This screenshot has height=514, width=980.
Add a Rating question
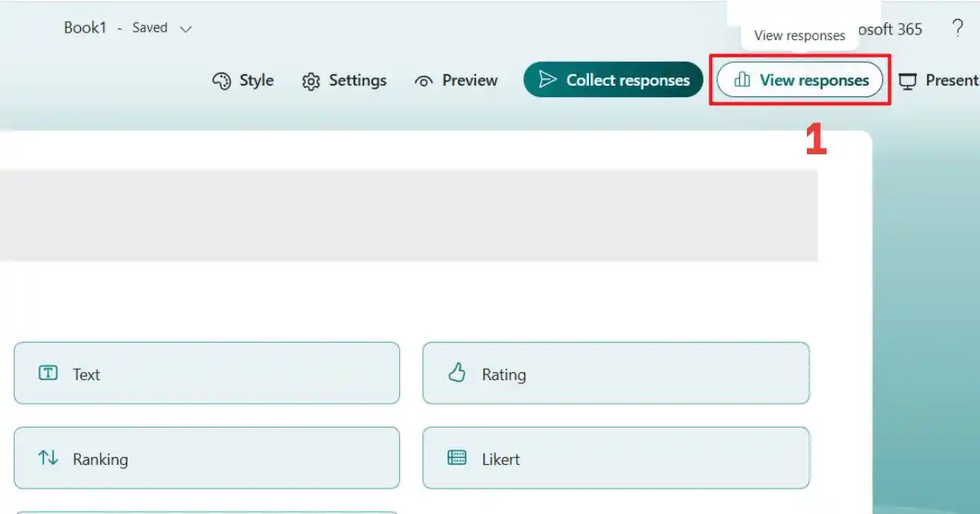[x=616, y=373]
